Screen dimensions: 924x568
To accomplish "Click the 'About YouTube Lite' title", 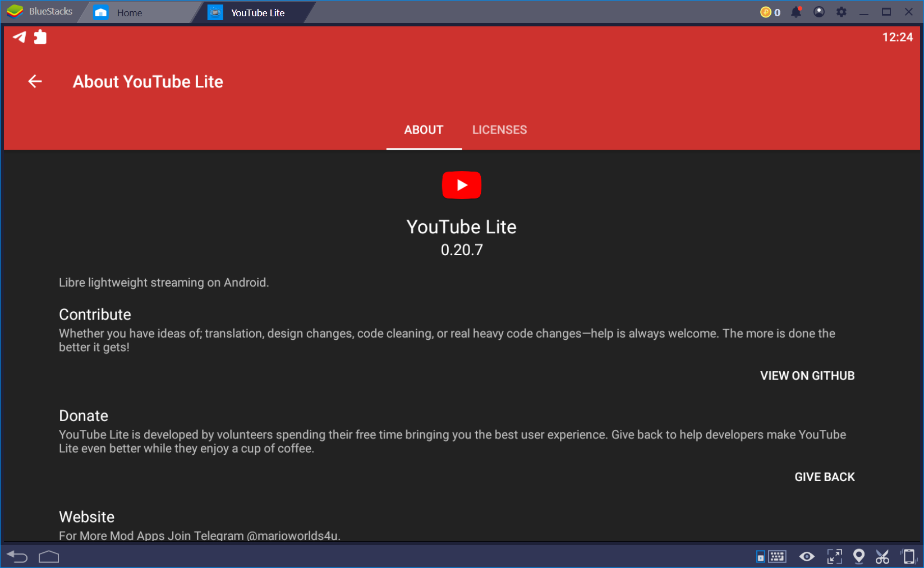I will pyautogui.click(x=148, y=82).
